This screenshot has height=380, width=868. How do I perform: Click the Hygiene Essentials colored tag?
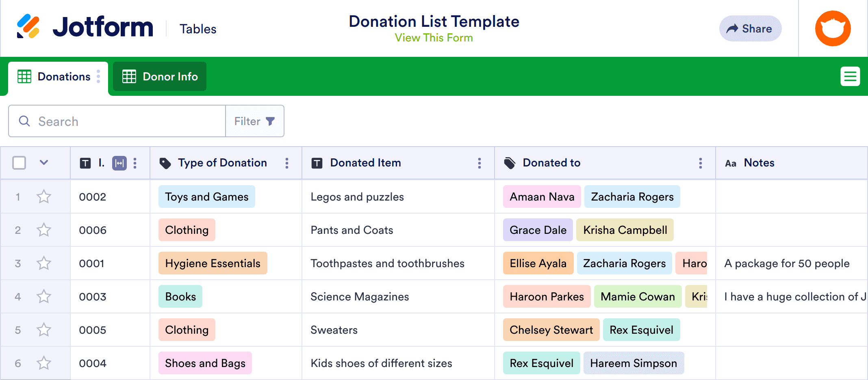tap(213, 263)
